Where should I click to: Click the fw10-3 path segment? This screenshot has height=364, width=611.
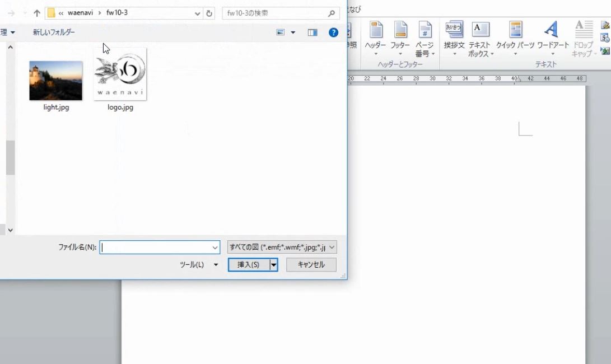[117, 13]
